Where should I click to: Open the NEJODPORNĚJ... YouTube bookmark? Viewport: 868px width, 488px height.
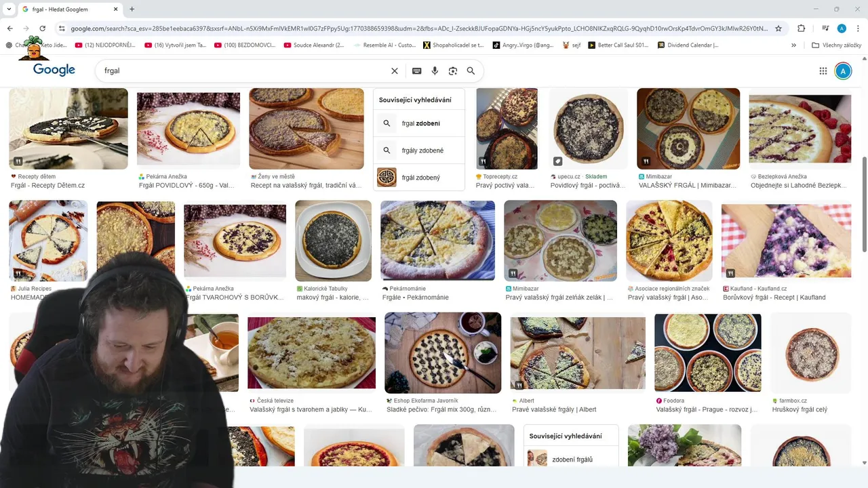click(x=105, y=45)
